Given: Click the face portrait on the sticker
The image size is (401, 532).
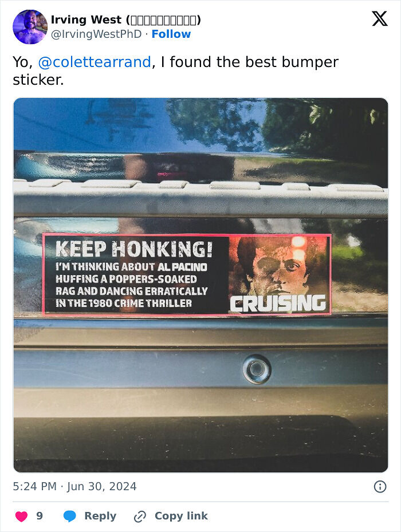Looking at the screenshot, I should [278, 267].
